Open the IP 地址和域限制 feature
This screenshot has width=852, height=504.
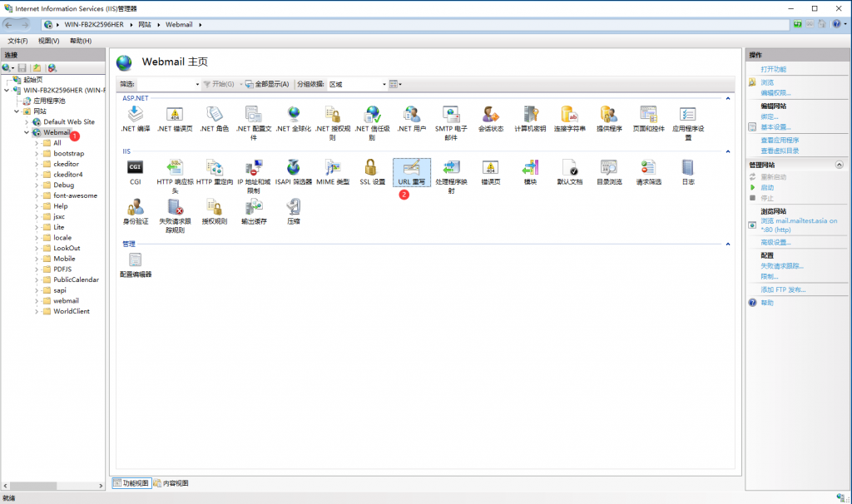click(x=254, y=176)
